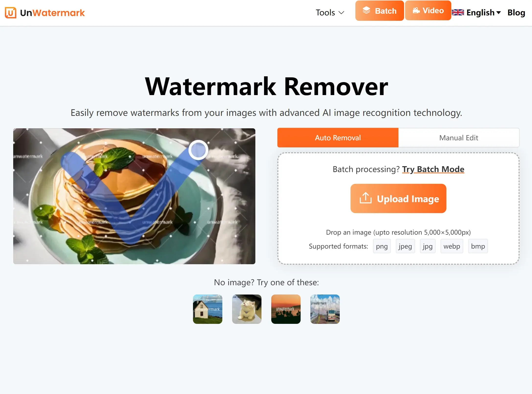
Task: Click the Try Batch Mode link
Action: click(433, 168)
